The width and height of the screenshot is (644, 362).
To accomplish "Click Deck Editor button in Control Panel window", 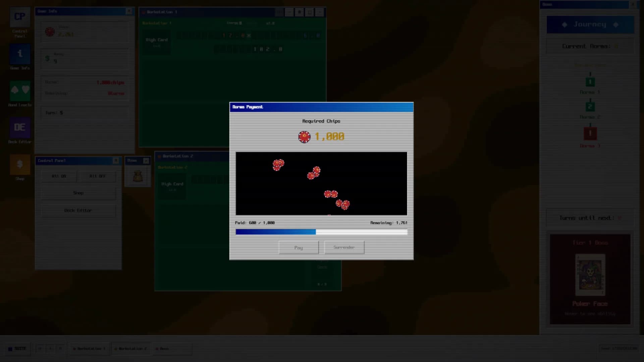I will click(78, 210).
